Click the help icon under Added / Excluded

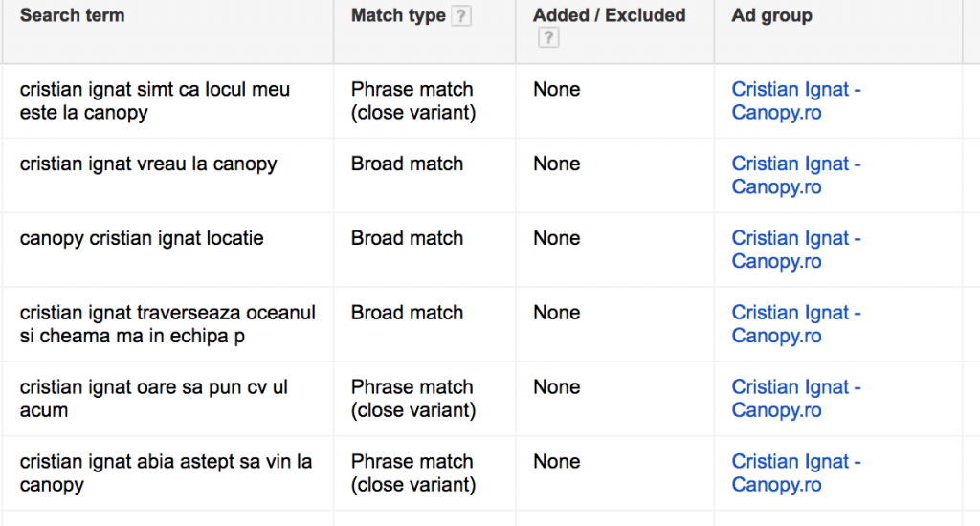[548, 38]
